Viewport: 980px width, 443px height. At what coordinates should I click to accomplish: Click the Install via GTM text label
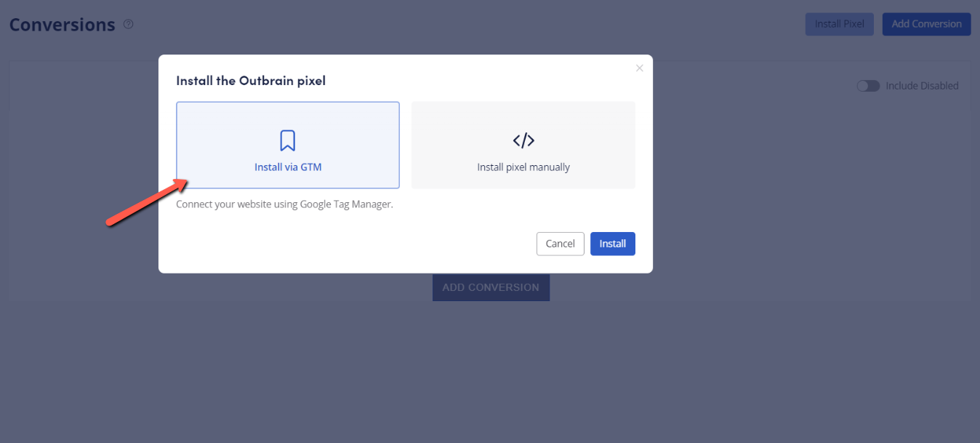288,167
